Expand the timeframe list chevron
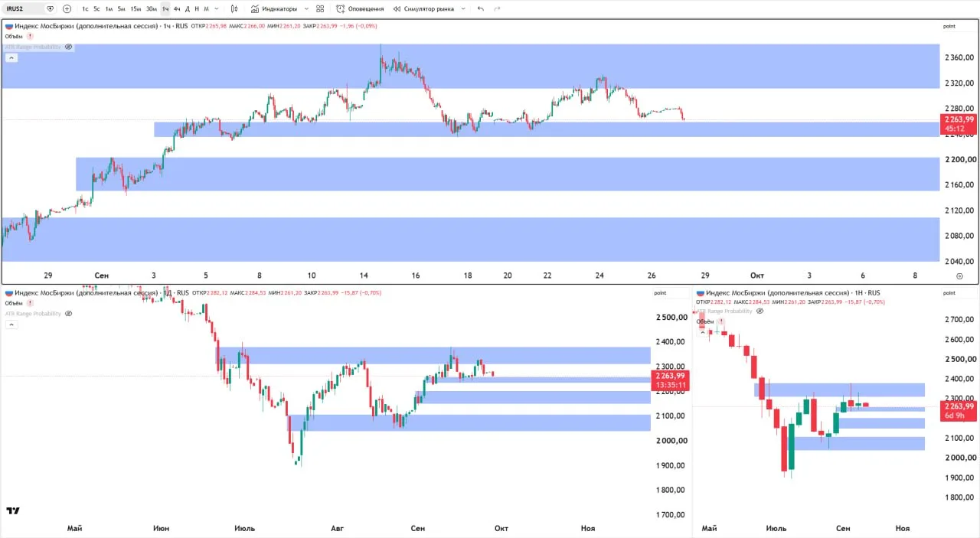The height and width of the screenshot is (538, 980). (217, 8)
